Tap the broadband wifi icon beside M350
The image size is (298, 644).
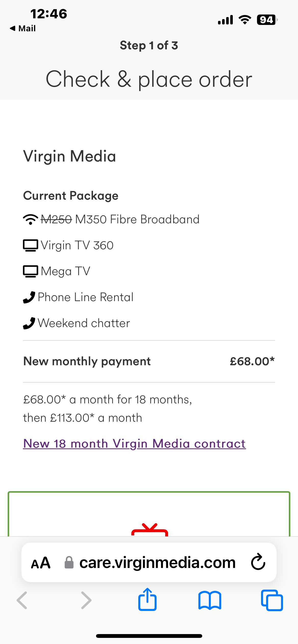pyautogui.click(x=30, y=219)
